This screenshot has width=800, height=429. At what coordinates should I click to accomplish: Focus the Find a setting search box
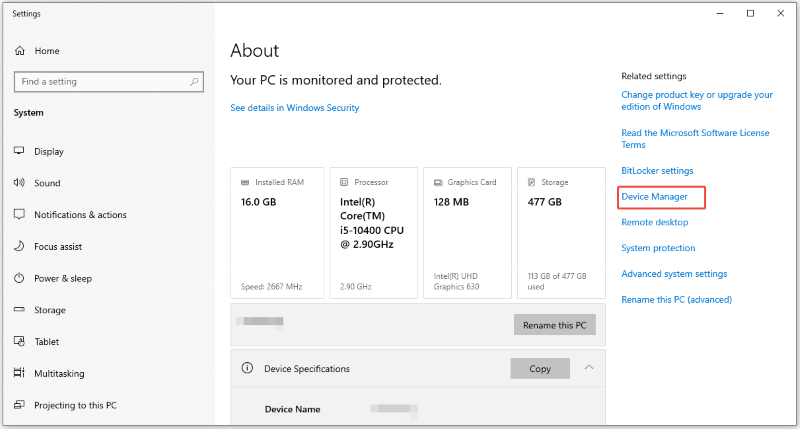(109, 82)
